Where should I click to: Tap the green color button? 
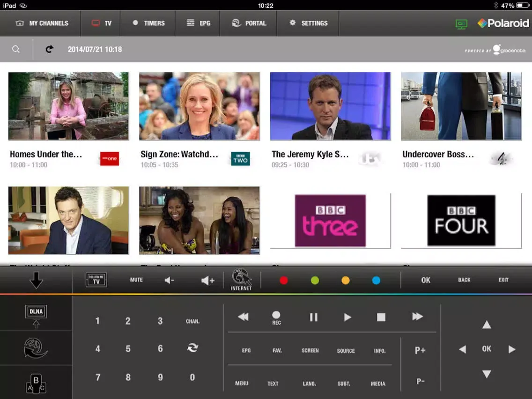pyautogui.click(x=315, y=280)
